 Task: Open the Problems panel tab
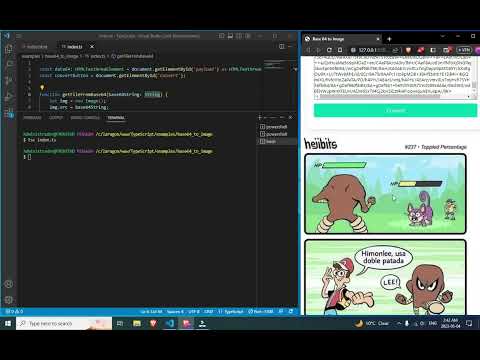point(32,118)
